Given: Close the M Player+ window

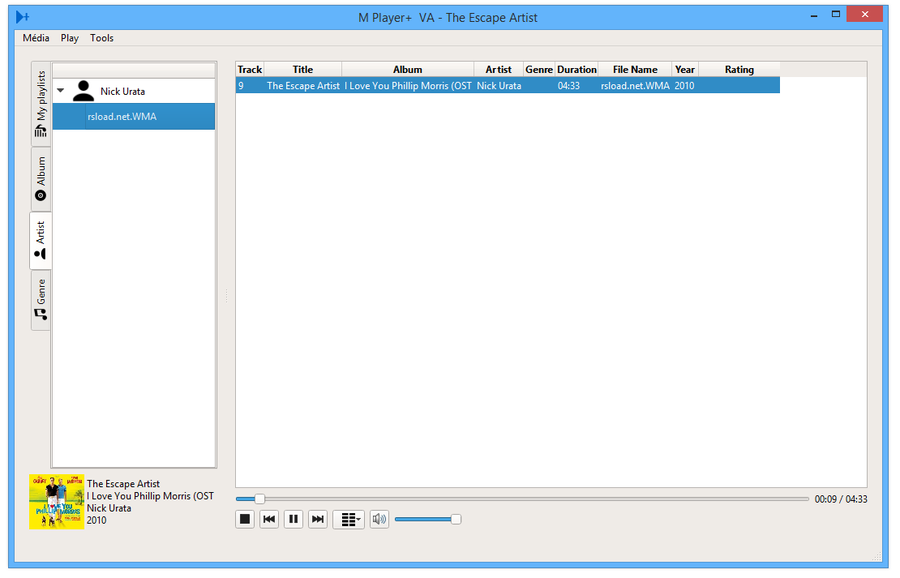Looking at the screenshot, I should coord(864,14).
